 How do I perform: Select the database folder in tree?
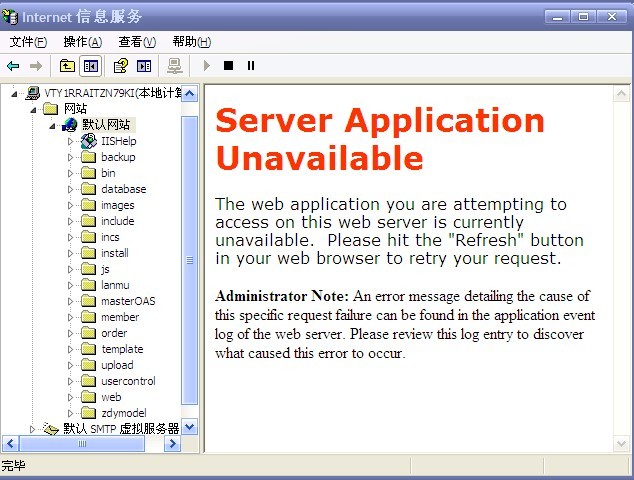point(123,189)
